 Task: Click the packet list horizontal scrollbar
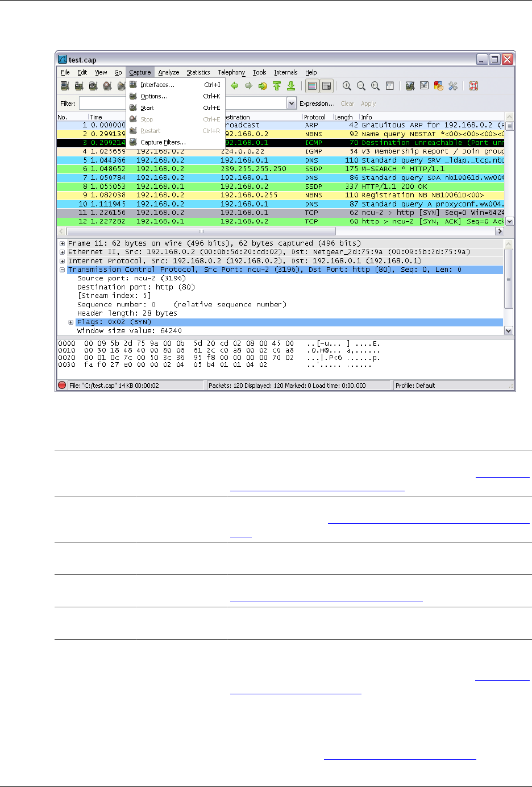click(201, 231)
